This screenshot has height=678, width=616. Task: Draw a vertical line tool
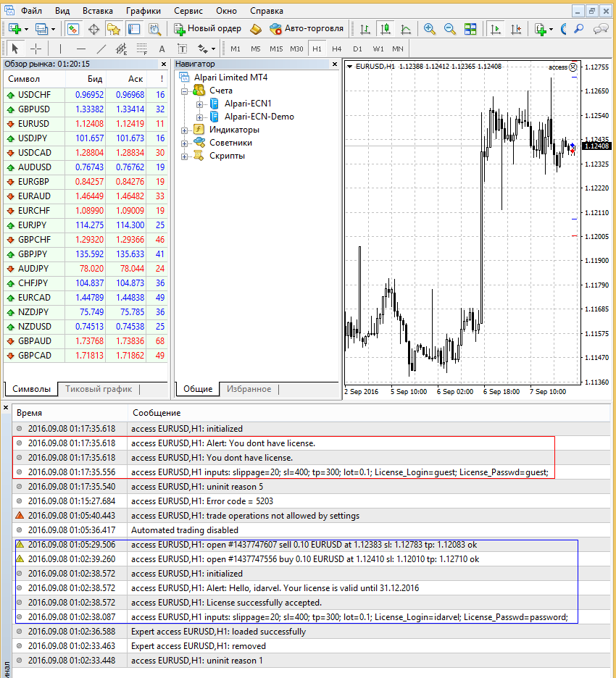pos(60,49)
